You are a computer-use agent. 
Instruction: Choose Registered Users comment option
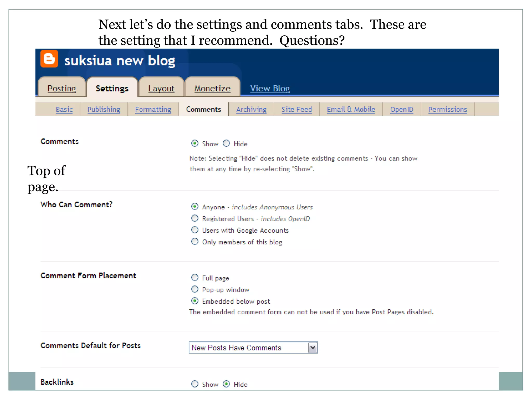tap(195, 218)
